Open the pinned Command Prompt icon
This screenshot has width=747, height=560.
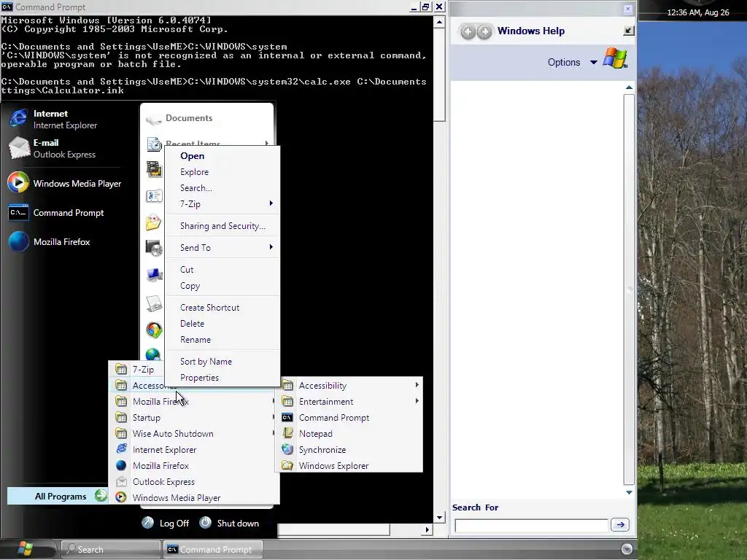[18, 212]
